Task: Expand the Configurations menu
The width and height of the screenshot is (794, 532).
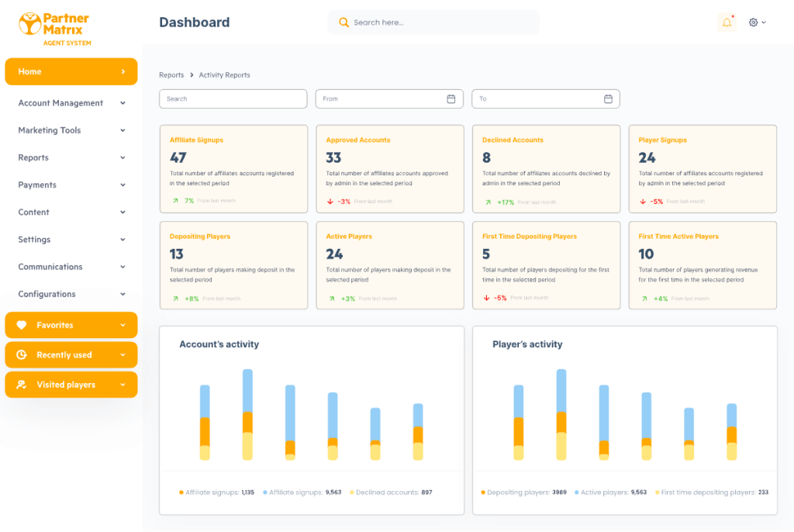Action: pyautogui.click(x=71, y=295)
